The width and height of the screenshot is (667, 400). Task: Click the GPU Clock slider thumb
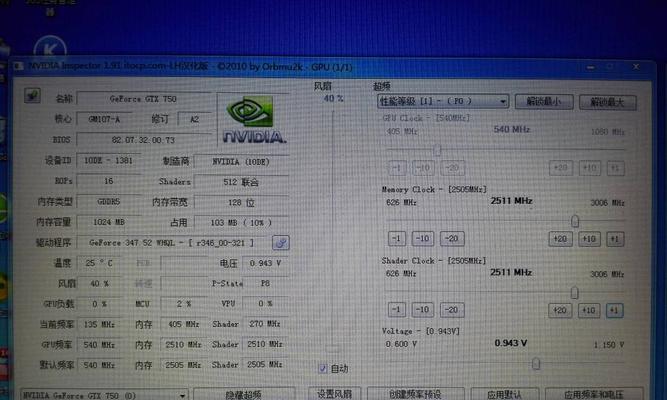point(437,150)
